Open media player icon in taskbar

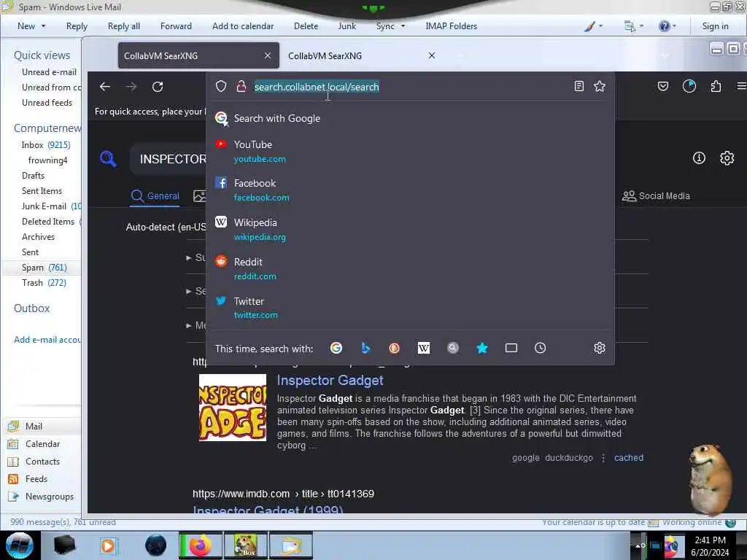tap(108, 545)
